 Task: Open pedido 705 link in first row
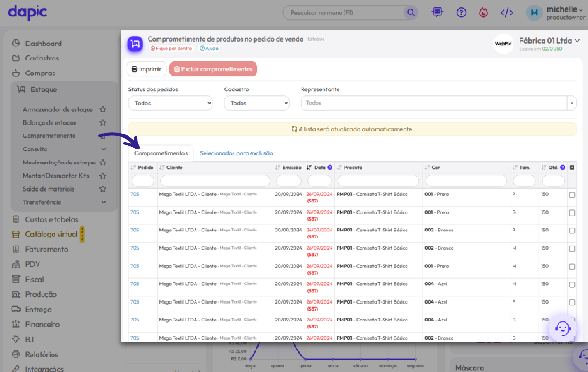[135, 194]
